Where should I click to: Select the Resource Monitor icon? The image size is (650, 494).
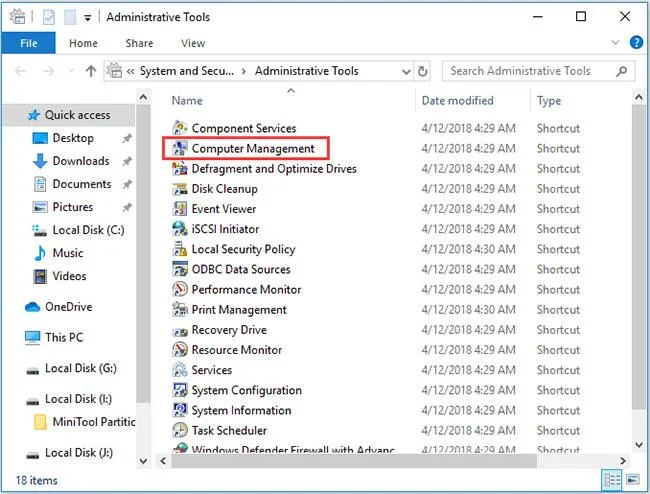179,350
